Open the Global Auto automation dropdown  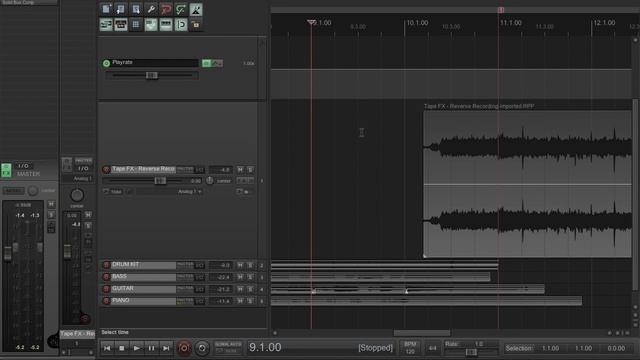(228, 348)
